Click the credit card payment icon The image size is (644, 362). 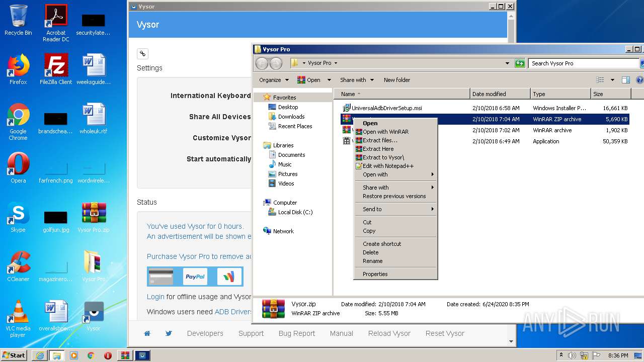click(x=161, y=277)
